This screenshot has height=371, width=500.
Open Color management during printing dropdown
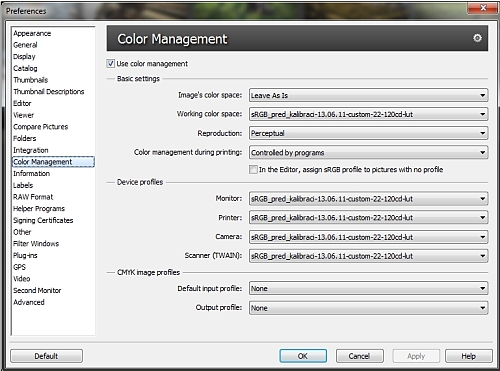[x=368, y=152]
